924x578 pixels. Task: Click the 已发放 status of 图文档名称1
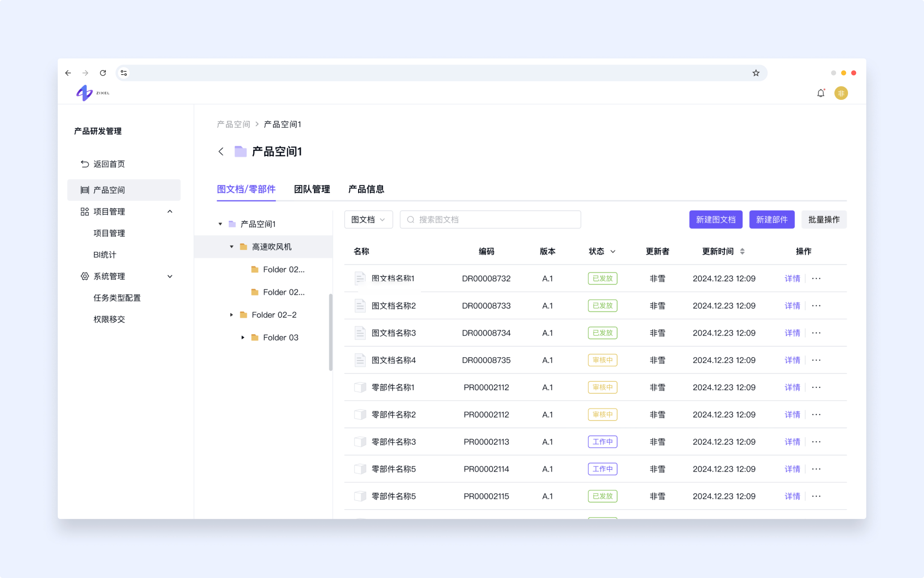pyautogui.click(x=603, y=278)
